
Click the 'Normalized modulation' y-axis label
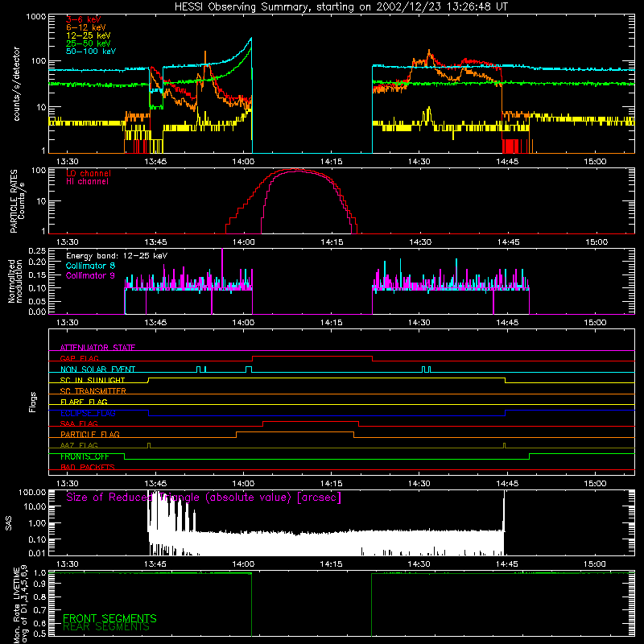pyautogui.click(x=15, y=281)
